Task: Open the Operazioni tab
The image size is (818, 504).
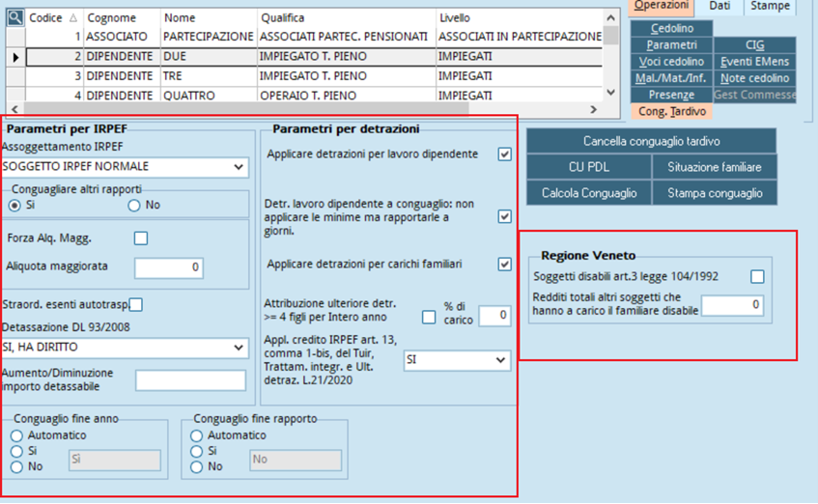Action: (x=662, y=6)
